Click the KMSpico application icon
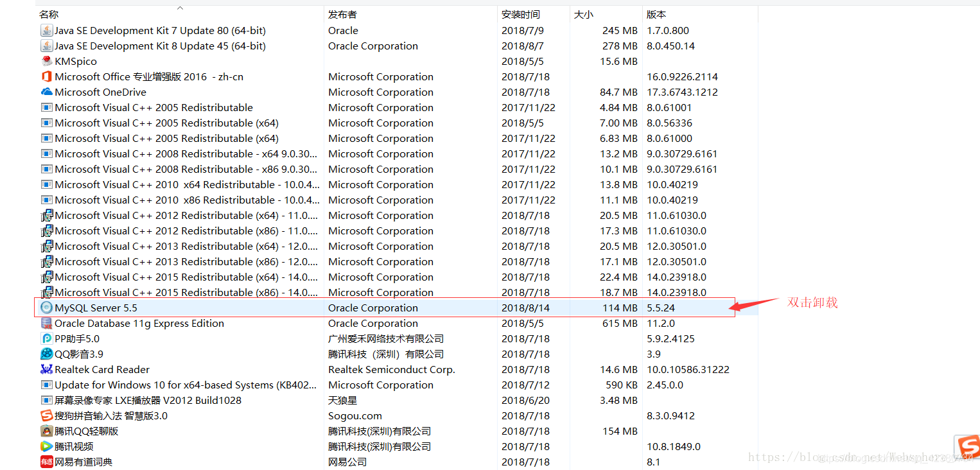 [47, 61]
